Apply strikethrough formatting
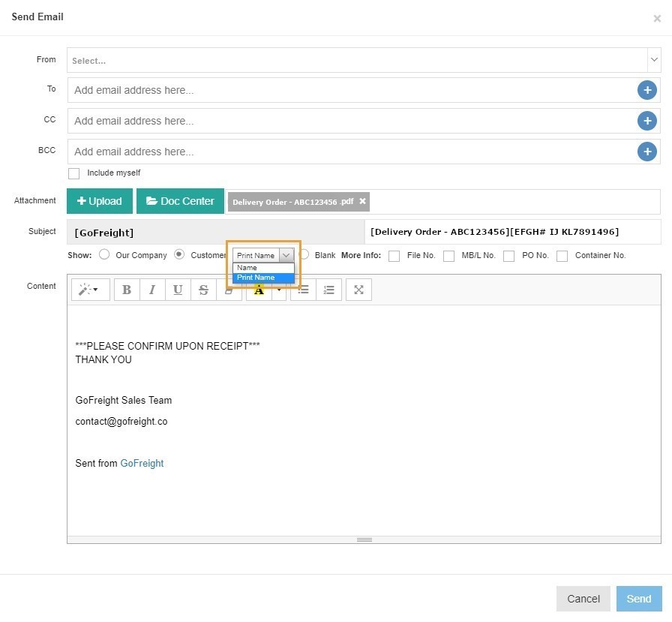This screenshot has width=672, height=622. (x=203, y=290)
